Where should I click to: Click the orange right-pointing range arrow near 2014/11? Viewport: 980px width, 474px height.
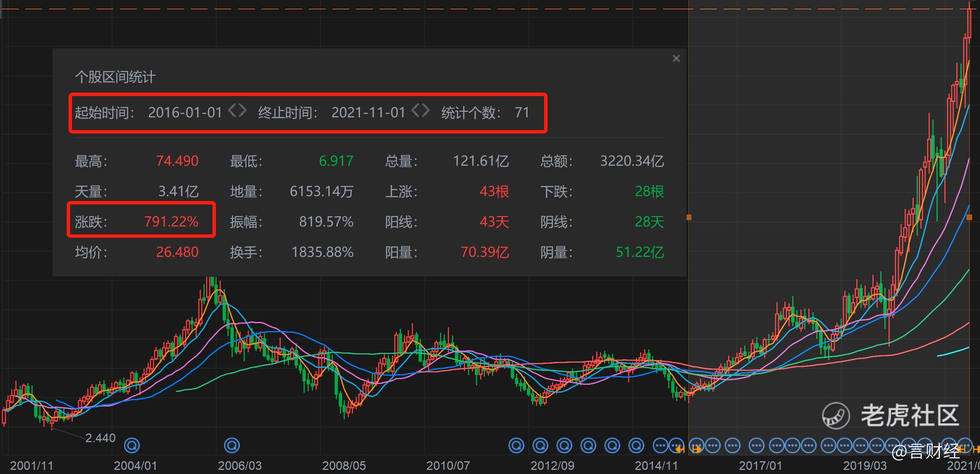[x=697, y=450]
